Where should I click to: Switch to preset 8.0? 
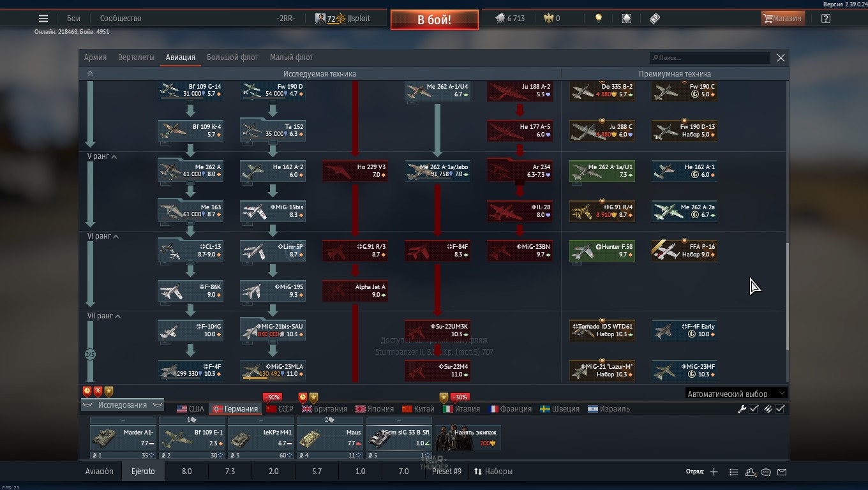[x=186, y=471]
